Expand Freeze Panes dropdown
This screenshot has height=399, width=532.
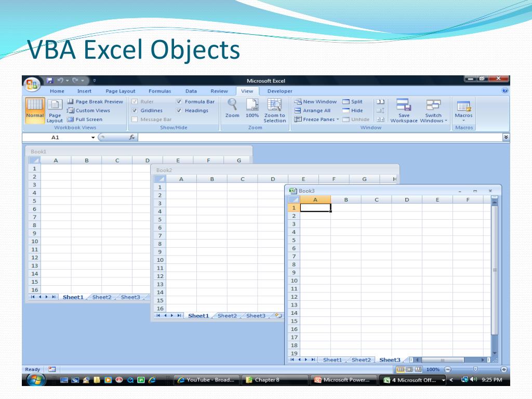click(x=338, y=119)
